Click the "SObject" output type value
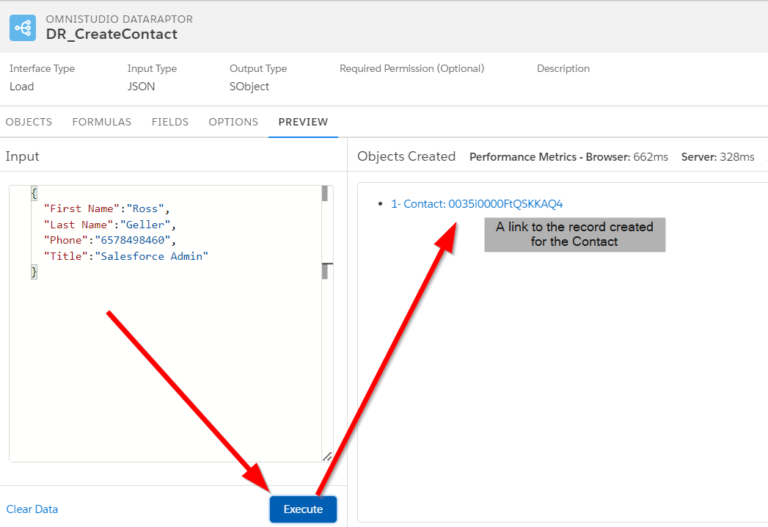Viewport: 768px width, 527px height. [x=249, y=87]
